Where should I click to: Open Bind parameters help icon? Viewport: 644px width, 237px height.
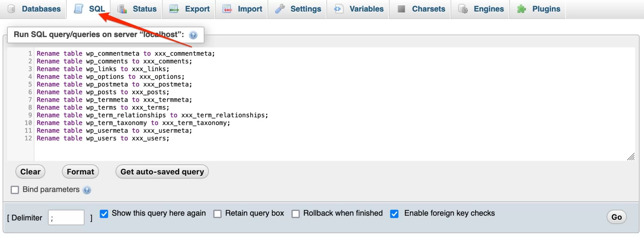pos(87,190)
